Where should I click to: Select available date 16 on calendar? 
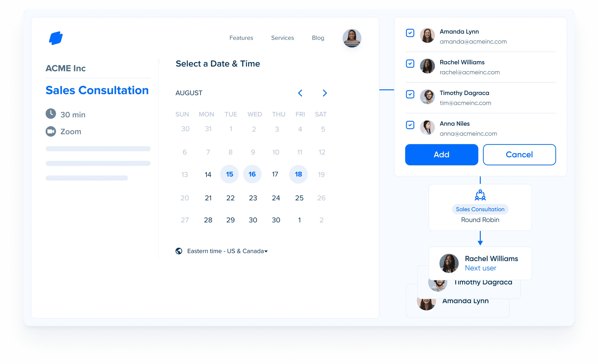tap(252, 174)
